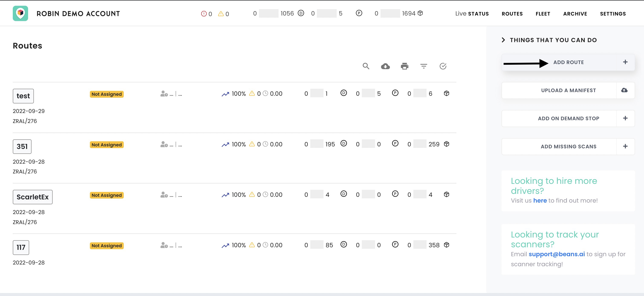644x296 pixels.
Task: Go to the Archive section
Action: click(x=575, y=14)
